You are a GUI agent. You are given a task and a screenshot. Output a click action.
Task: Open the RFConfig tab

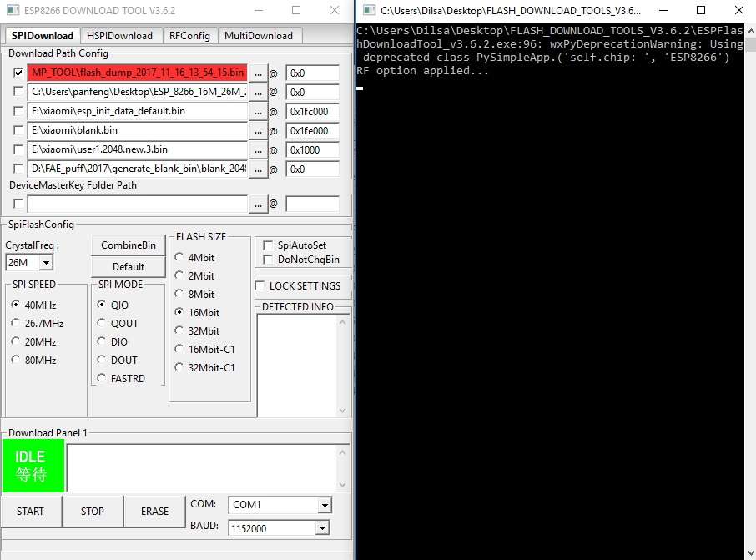pyautogui.click(x=189, y=36)
